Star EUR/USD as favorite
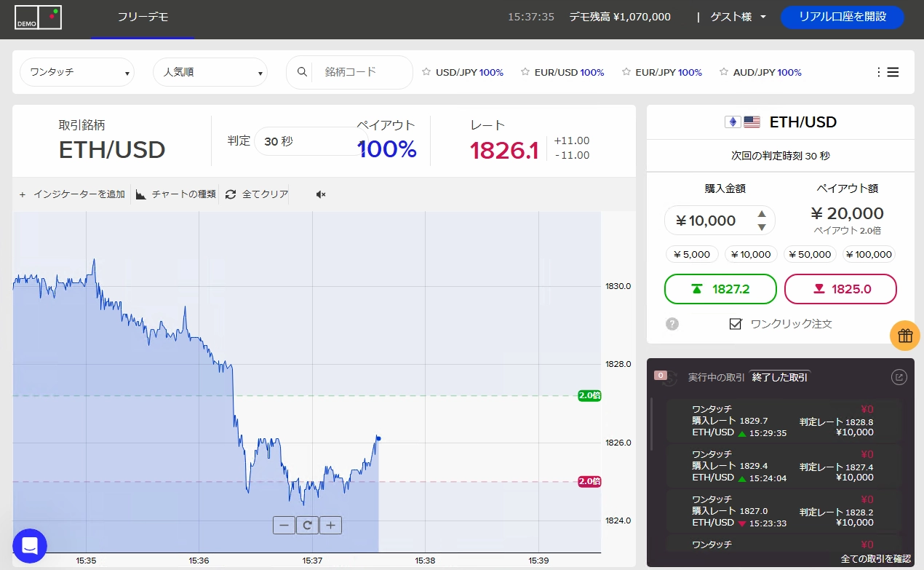The width and height of the screenshot is (924, 570). 525,72
